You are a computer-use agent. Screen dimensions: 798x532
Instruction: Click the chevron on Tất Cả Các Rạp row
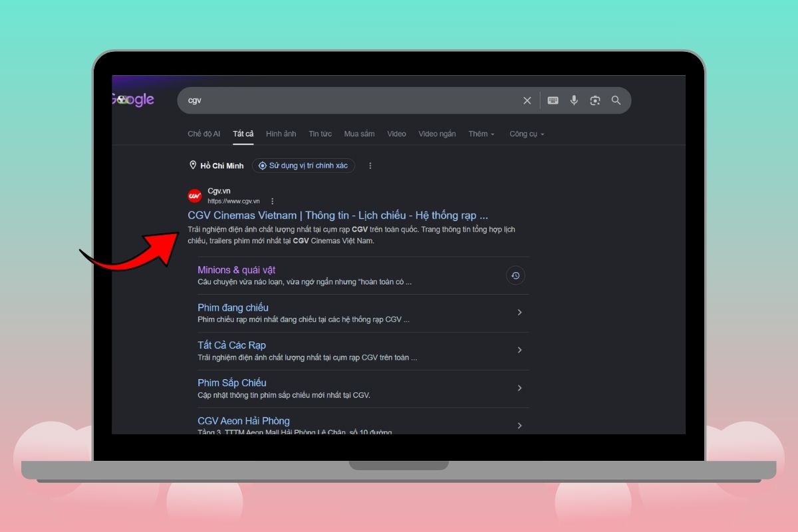520,350
